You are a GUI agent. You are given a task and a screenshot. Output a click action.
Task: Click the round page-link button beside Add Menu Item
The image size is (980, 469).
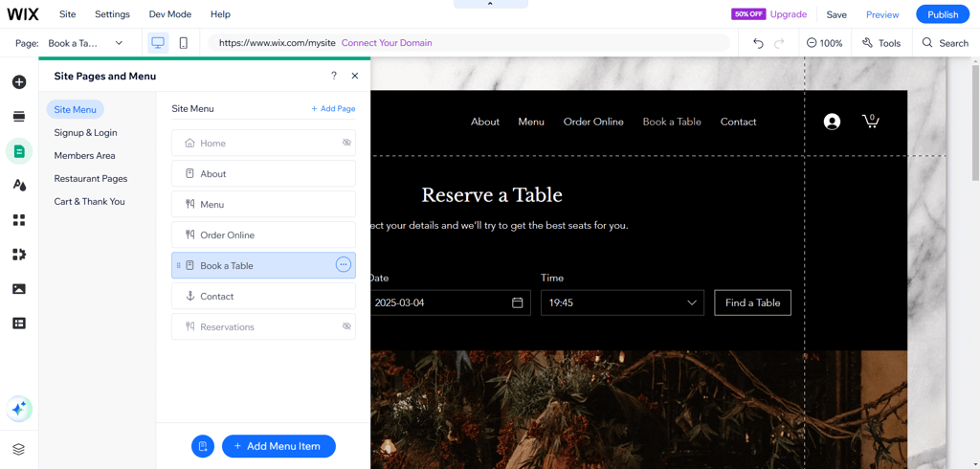click(x=203, y=446)
